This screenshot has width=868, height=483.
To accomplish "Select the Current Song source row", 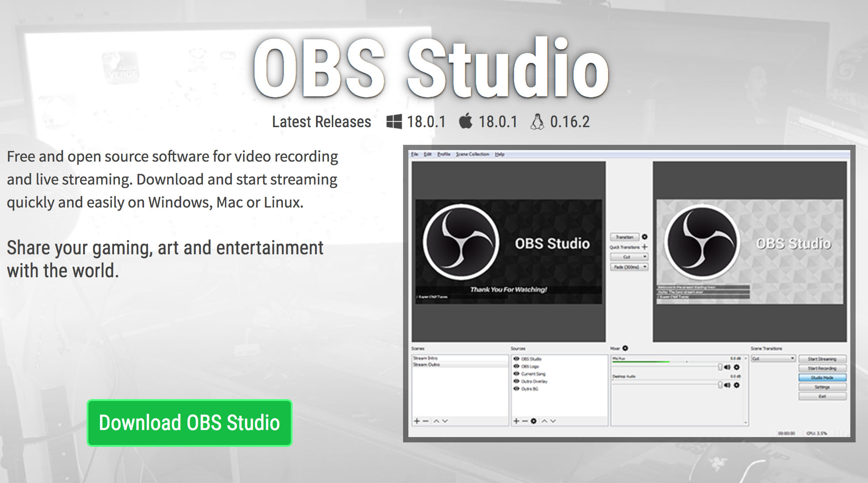I will pyautogui.click(x=560, y=374).
